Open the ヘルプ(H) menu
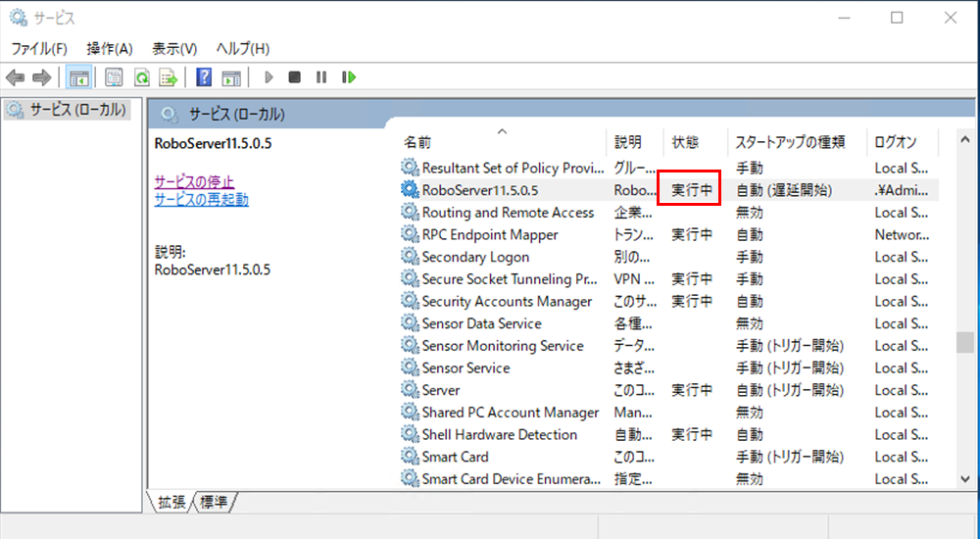Screen dimensions: 980x539 pos(242,49)
